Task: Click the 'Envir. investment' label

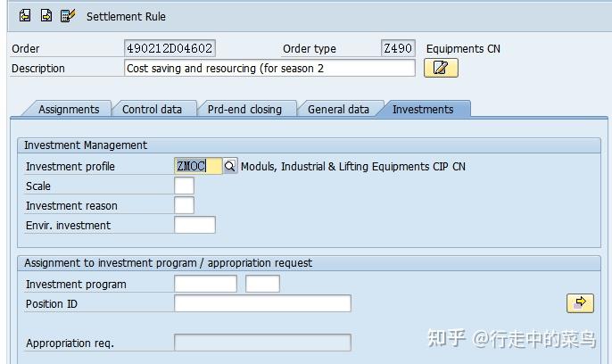Action: click(x=68, y=226)
